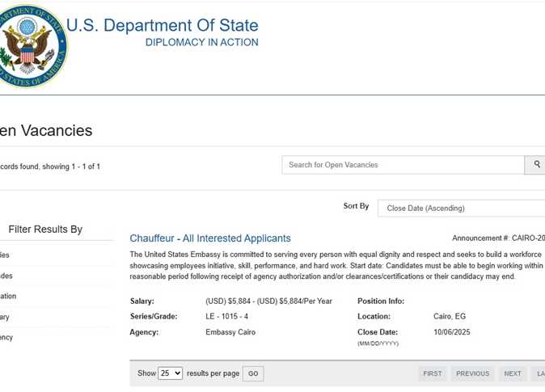The width and height of the screenshot is (545, 392).
Task: Click the magnifier search icon button
Action: 535,165
